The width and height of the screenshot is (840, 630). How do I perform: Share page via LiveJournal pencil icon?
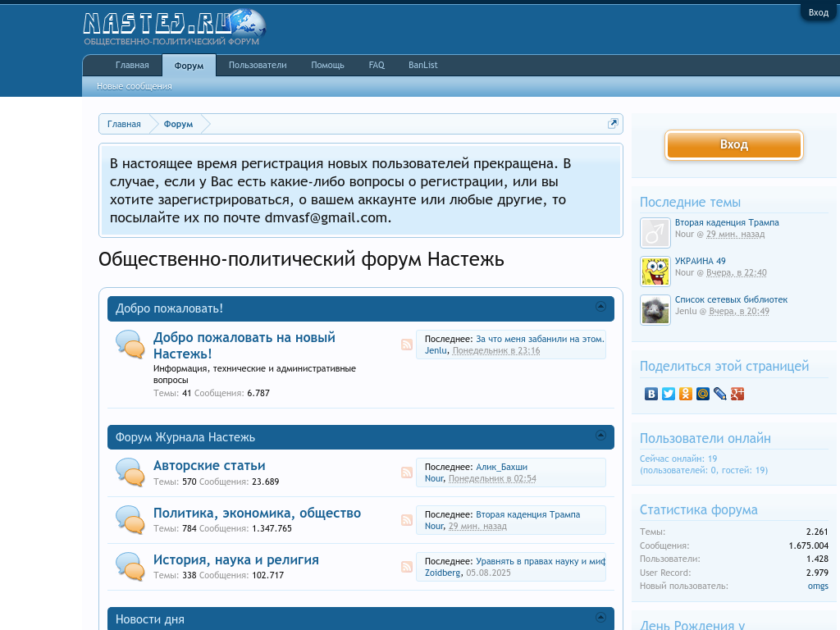click(x=720, y=394)
